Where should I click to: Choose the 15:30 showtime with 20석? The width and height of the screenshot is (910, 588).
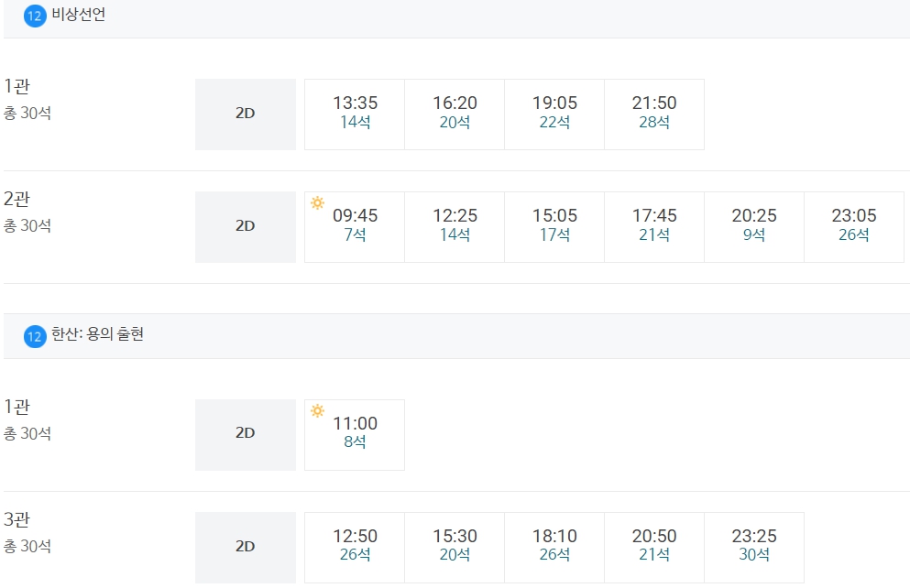tap(455, 548)
